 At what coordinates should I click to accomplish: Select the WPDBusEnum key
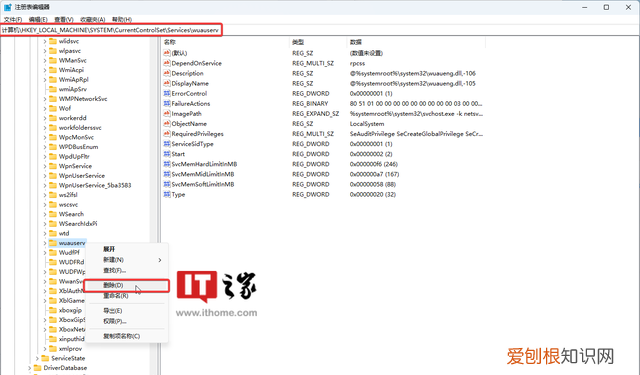(x=78, y=147)
